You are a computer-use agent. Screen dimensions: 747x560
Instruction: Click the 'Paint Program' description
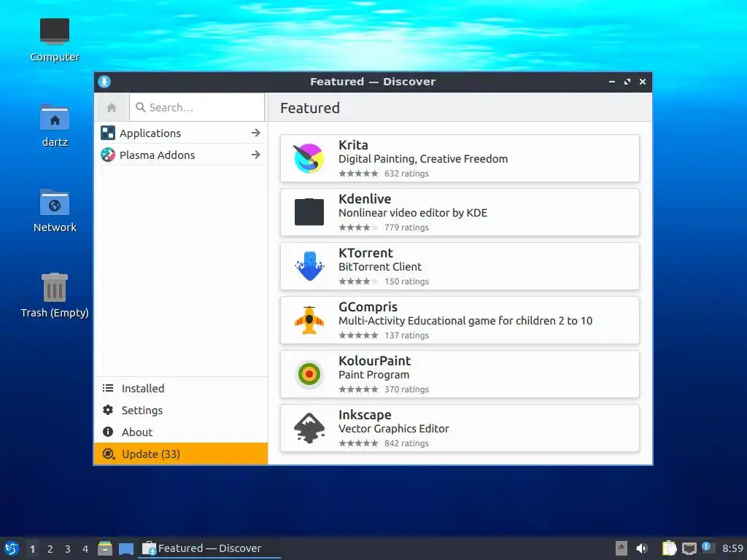coord(373,375)
